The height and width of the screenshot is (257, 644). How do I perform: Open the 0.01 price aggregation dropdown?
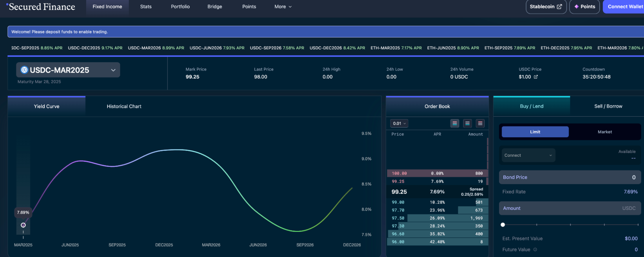(399, 123)
